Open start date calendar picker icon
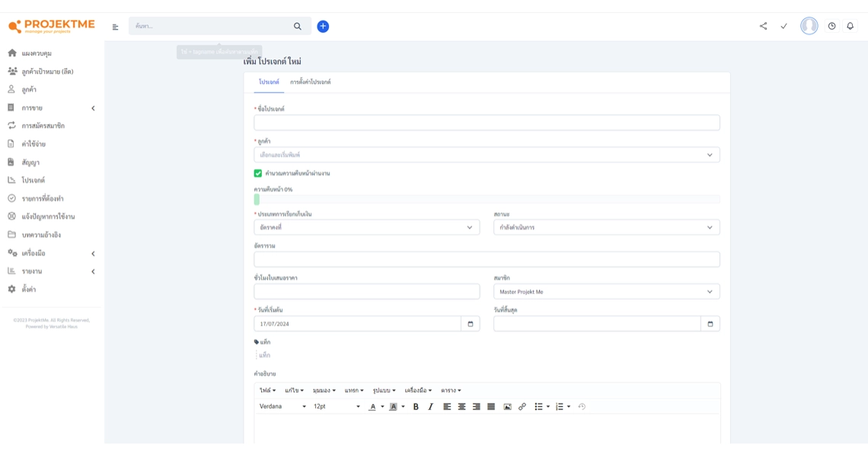868x455 pixels. (471, 324)
